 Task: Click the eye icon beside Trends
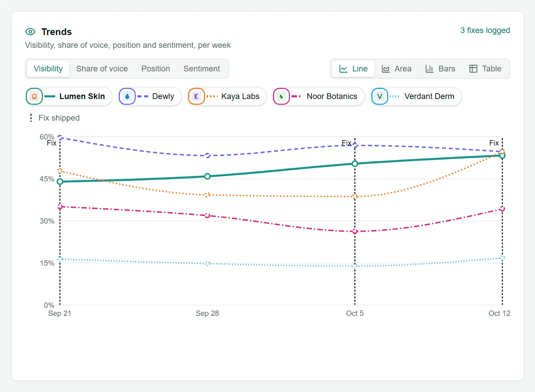tap(30, 32)
